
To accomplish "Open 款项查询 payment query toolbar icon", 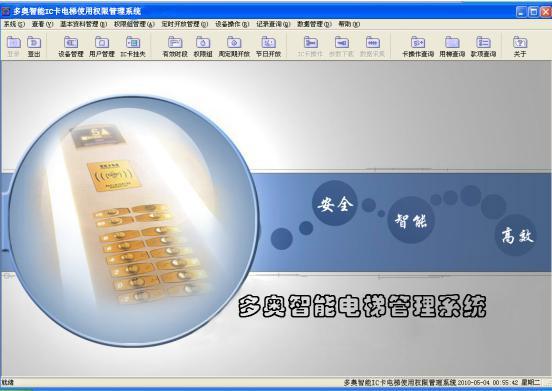I will (483, 46).
